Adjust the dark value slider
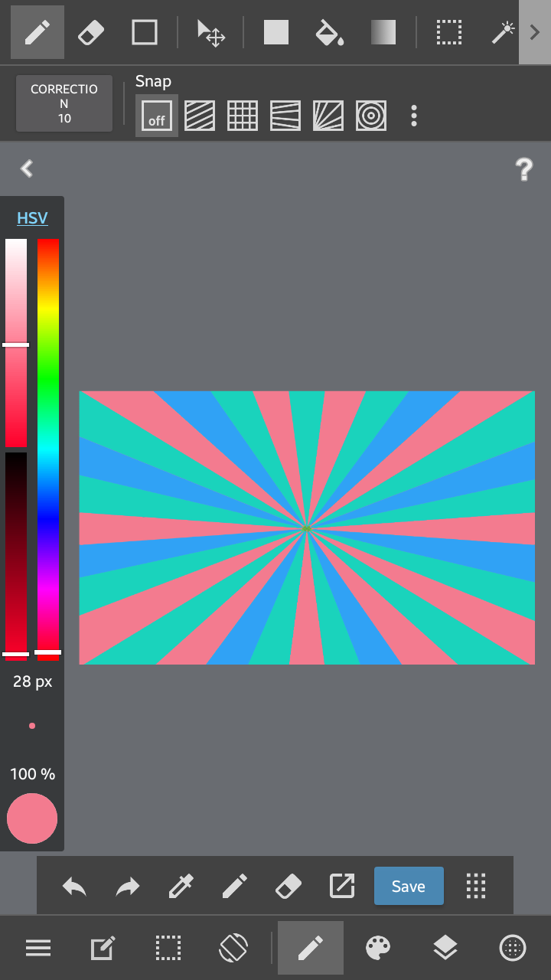551x980 pixels. click(16, 556)
